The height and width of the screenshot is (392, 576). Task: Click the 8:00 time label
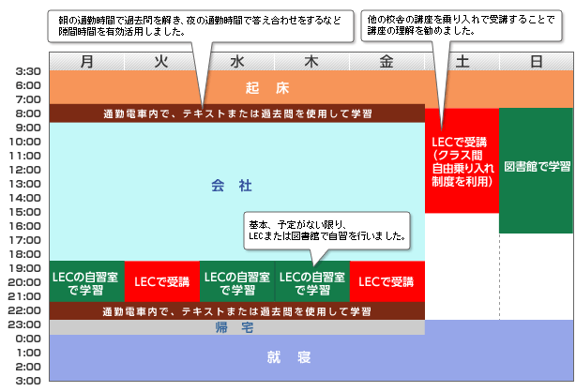click(28, 113)
